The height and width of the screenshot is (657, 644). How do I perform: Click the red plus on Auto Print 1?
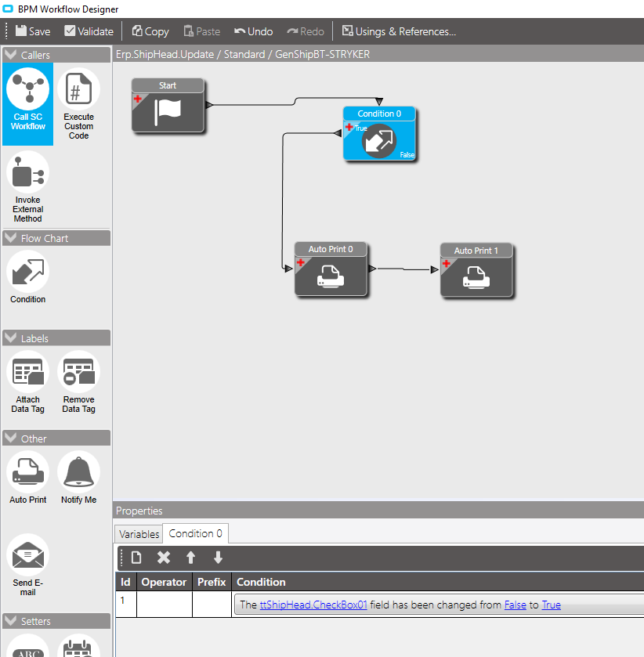tap(446, 264)
